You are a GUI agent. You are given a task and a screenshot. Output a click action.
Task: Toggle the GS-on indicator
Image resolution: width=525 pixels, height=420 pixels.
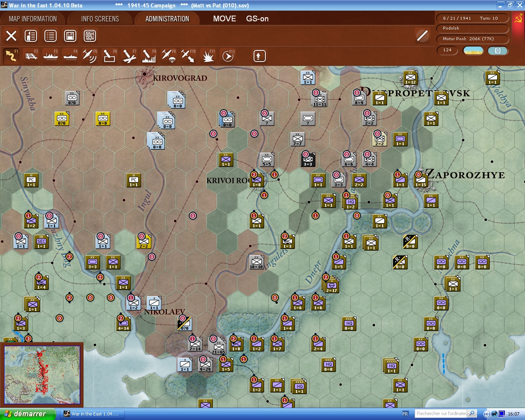click(x=257, y=19)
